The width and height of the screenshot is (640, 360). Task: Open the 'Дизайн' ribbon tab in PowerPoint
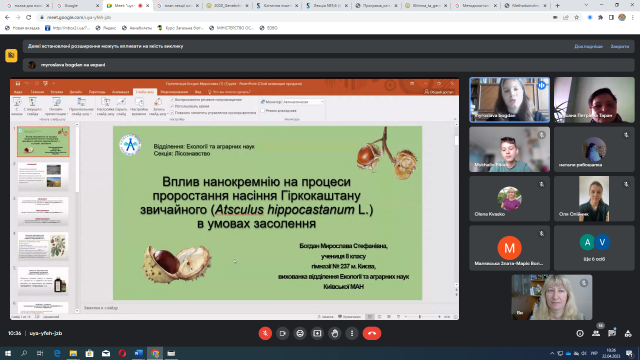[76, 92]
